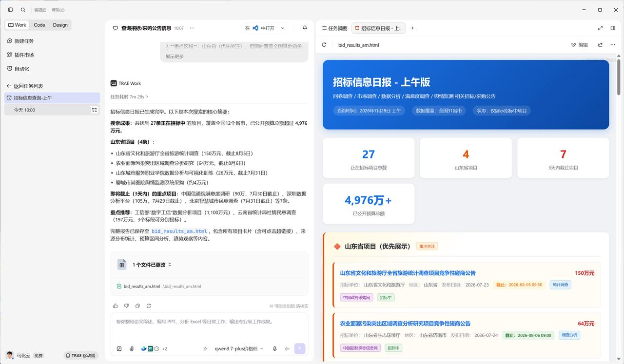Attach a file using paperclip icon

pos(132,348)
